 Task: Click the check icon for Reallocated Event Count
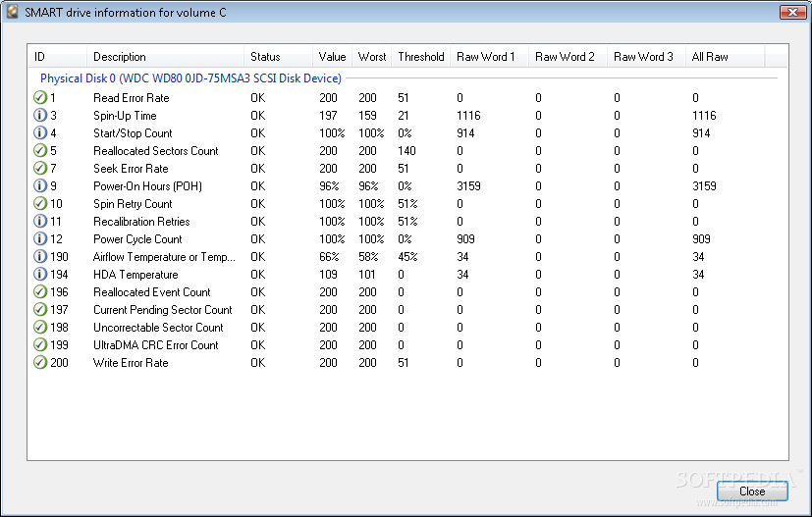coord(40,291)
